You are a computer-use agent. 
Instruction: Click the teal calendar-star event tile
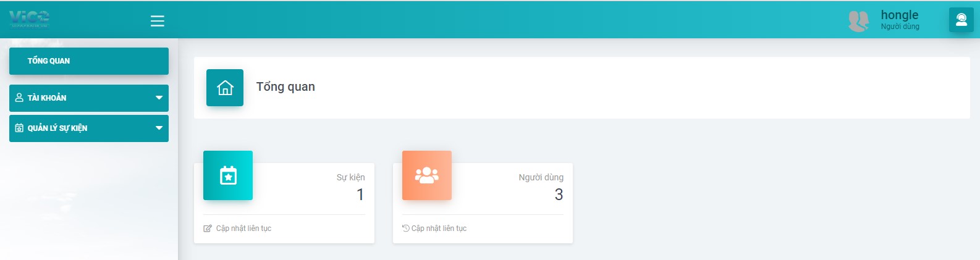tap(228, 175)
